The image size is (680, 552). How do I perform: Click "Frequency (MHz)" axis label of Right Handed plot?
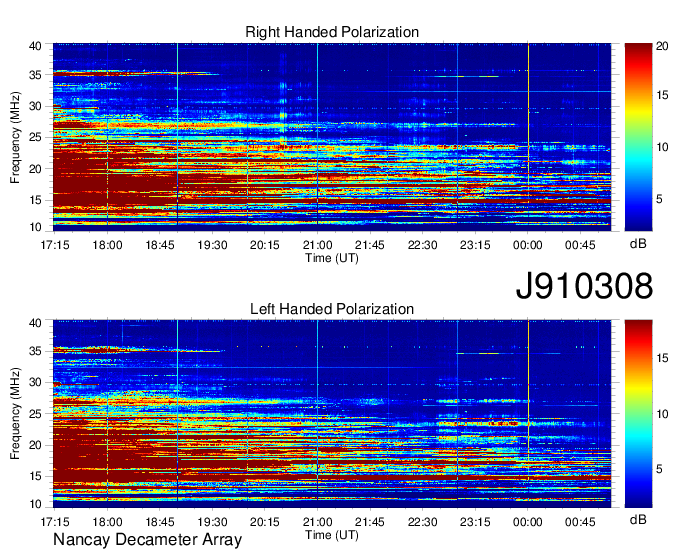click(x=15, y=137)
